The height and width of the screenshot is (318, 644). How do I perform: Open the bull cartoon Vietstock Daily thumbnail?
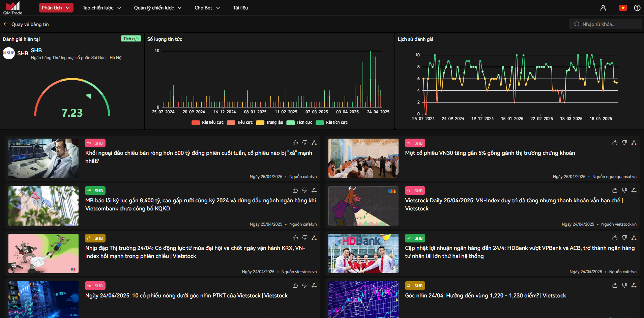(363, 206)
